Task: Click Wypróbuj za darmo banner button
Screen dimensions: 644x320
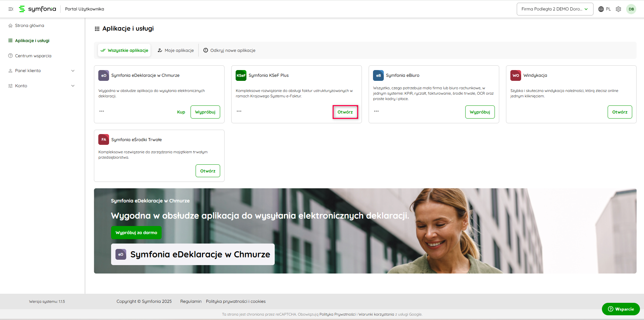Action: 136,233
